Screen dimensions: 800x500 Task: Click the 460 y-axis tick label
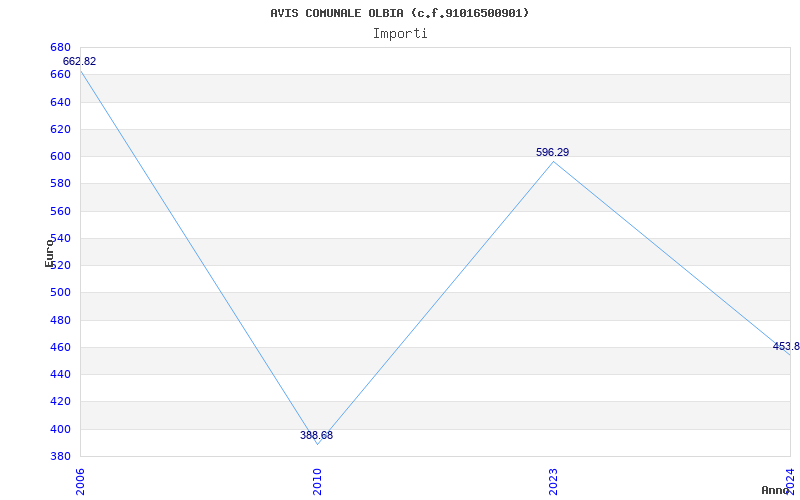pyautogui.click(x=60, y=347)
